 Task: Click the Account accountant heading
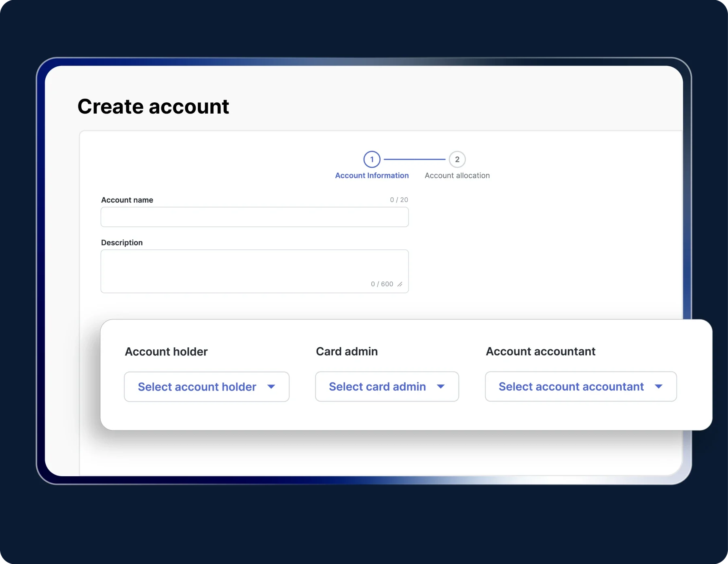coord(540,351)
